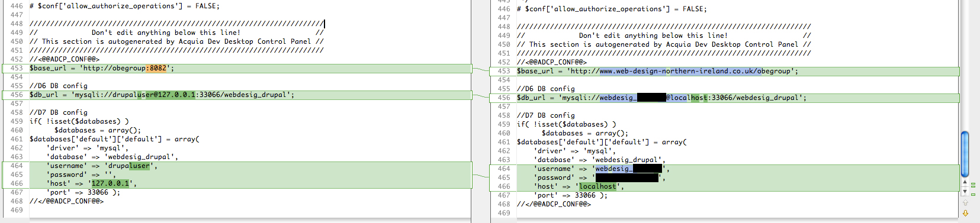
Task: Click right pane allow_authorize_operations line 446
Action: (x=612, y=9)
